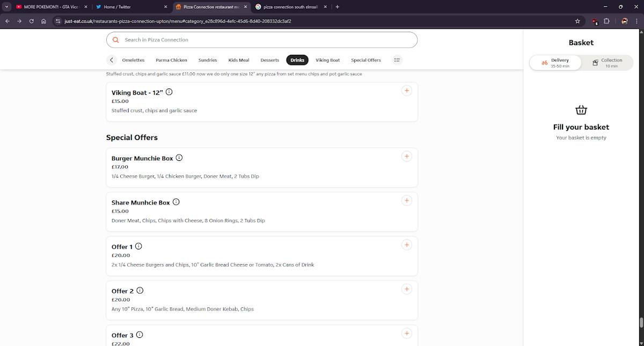The width and height of the screenshot is (644, 346).
Task: Jump to Viking Boat category
Action: 328,60
